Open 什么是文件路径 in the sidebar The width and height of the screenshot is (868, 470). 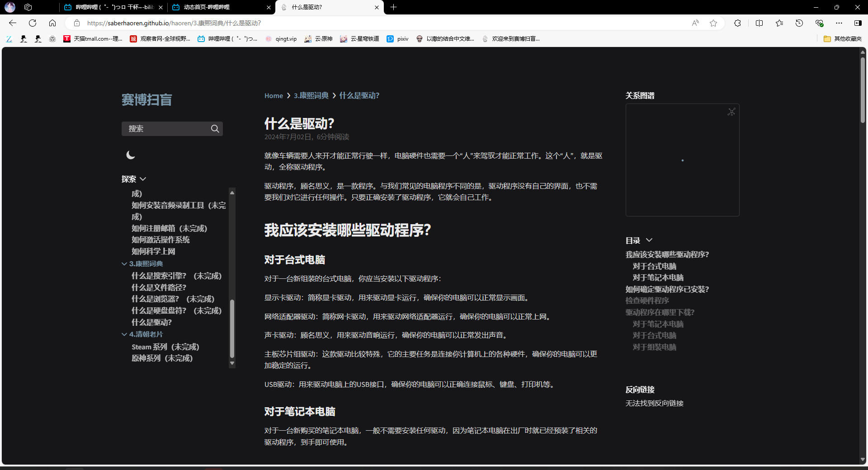click(x=159, y=287)
